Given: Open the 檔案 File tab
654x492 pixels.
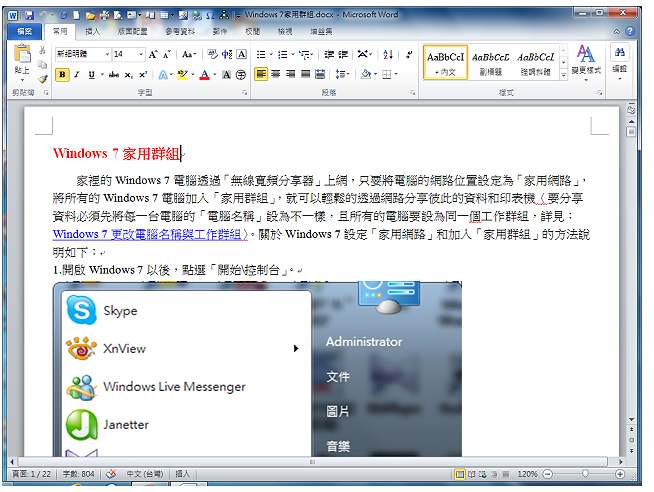Looking at the screenshot, I should [x=24, y=32].
